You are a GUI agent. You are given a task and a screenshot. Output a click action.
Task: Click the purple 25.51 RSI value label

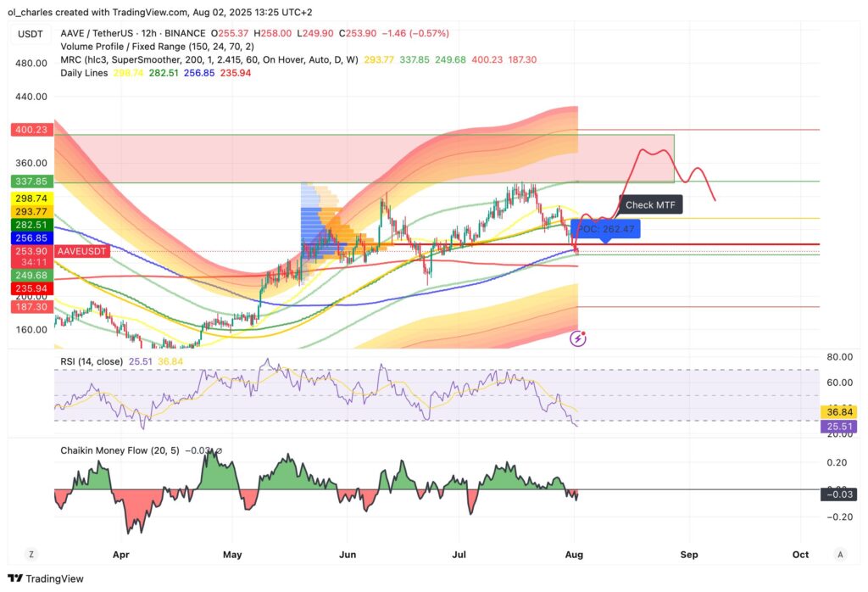837,426
